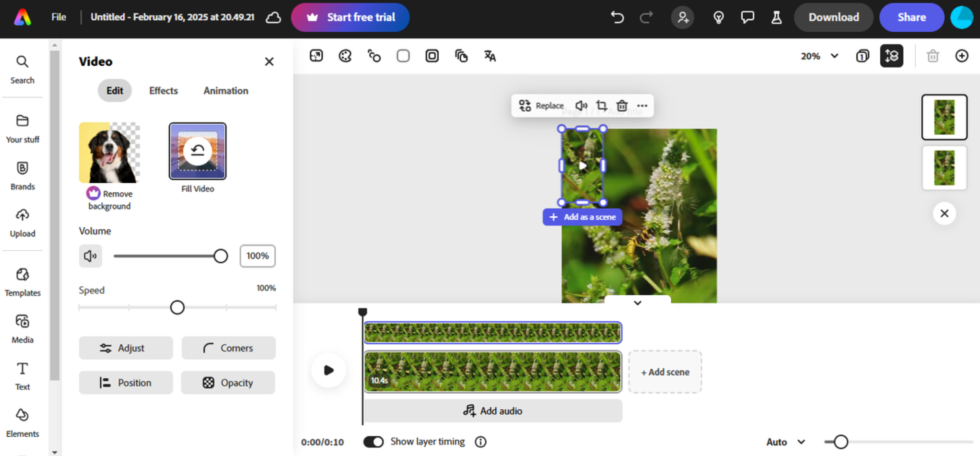Viewport: 980px width, 456px height.
Task: Collapse the panel using the chevron below the video
Action: point(637,303)
